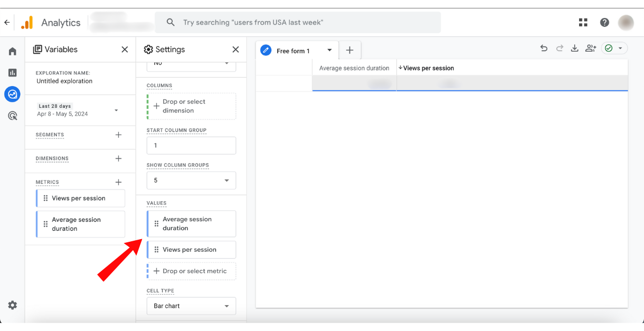Undo the last exploration change
This screenshot has height=331, width=644.
(544, 48)
